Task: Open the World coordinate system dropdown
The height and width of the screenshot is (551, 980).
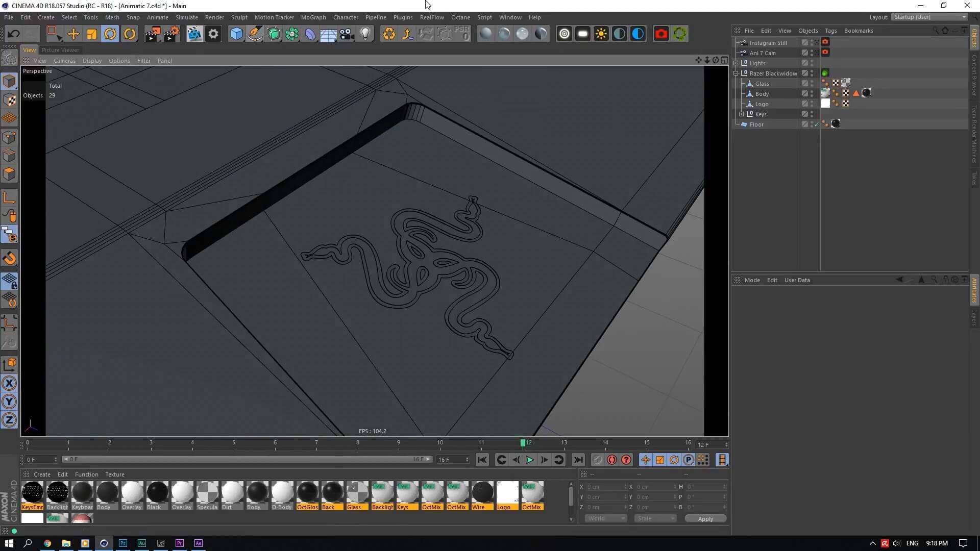Action: pyautogui.click(x=605, y=518)
